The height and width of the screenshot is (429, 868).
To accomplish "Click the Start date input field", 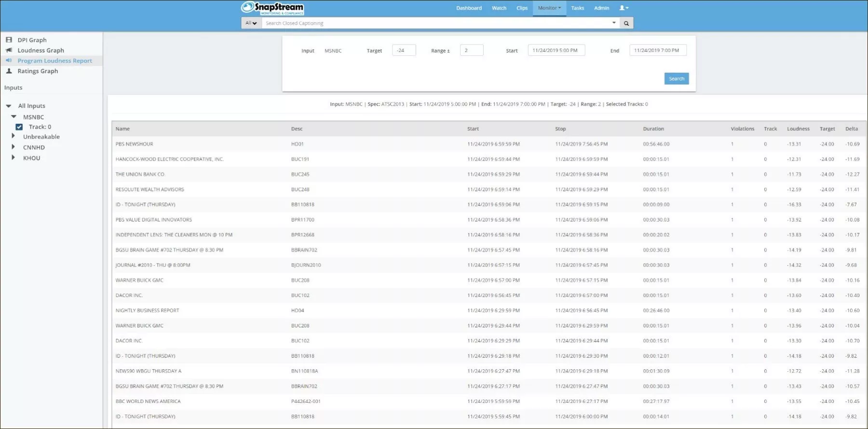I will click(x=556, y=51).
